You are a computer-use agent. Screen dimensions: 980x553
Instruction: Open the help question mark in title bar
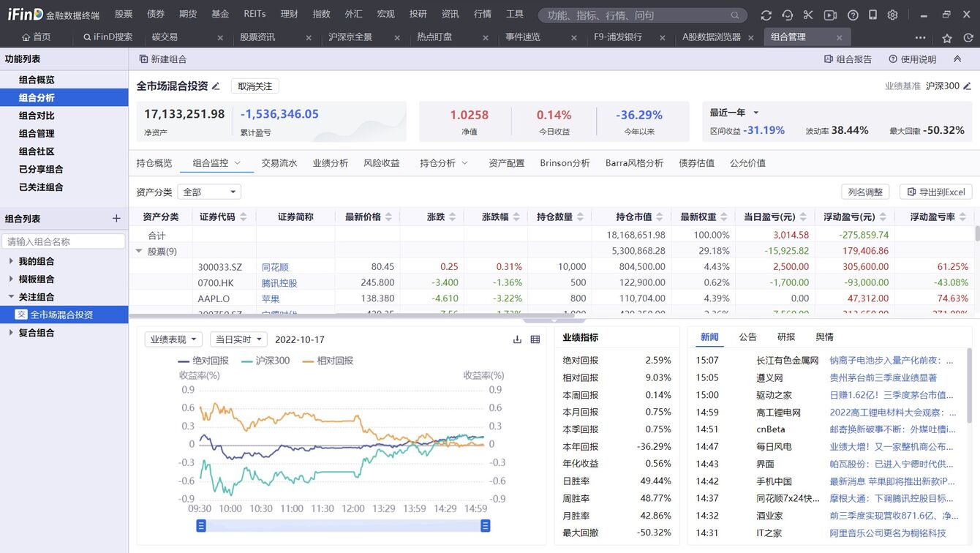pyautogui.click(x=853, y=15)
